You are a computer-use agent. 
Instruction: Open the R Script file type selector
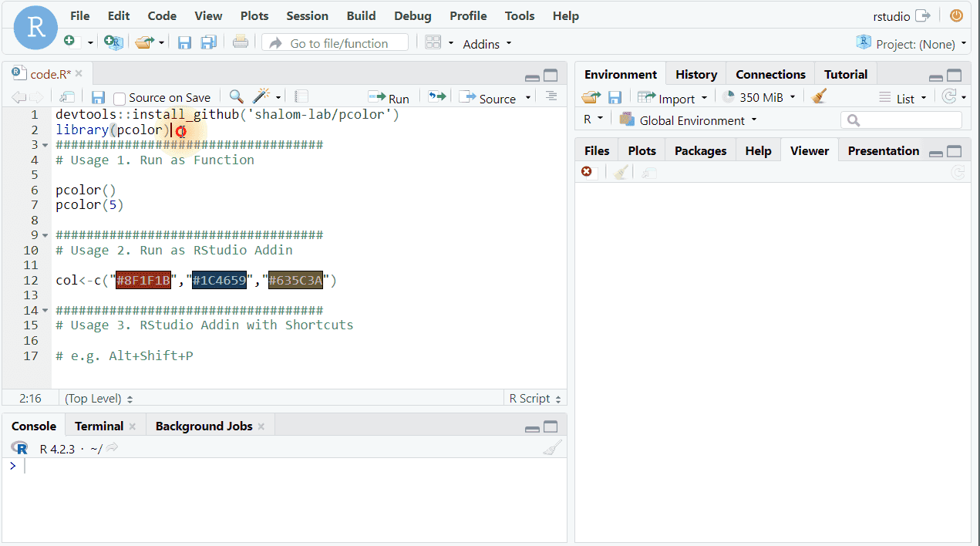(535, 399)
